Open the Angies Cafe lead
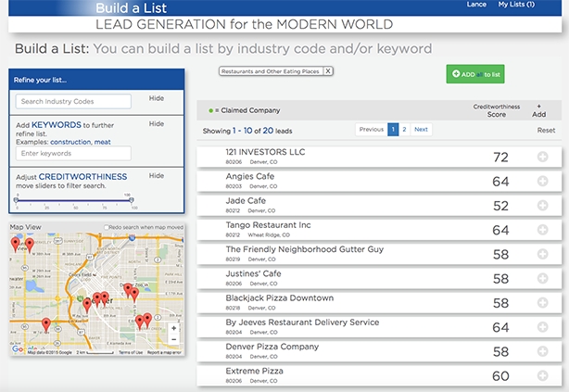Viewport: 569px width, 392px height. tap(250, 176)
